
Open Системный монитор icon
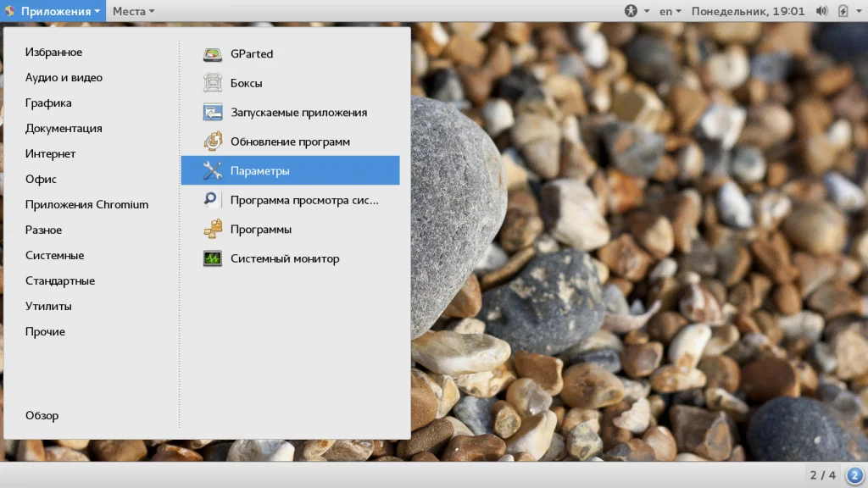point(213,258)
